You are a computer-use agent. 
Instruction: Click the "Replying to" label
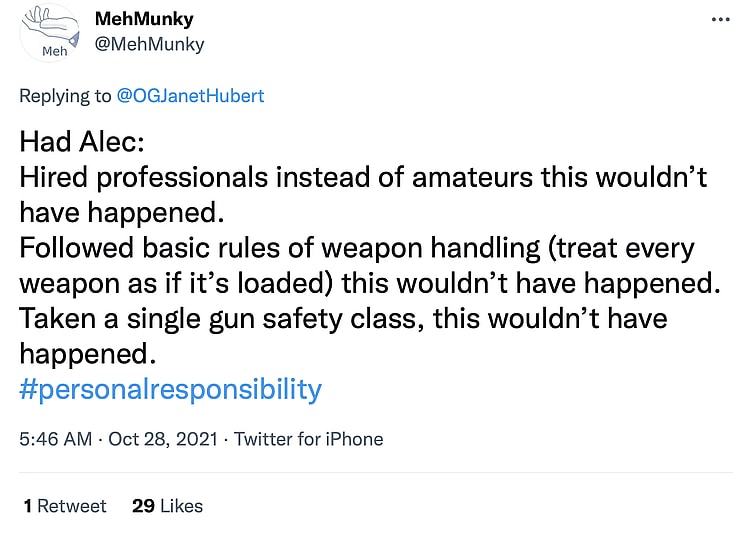(65, 96)
